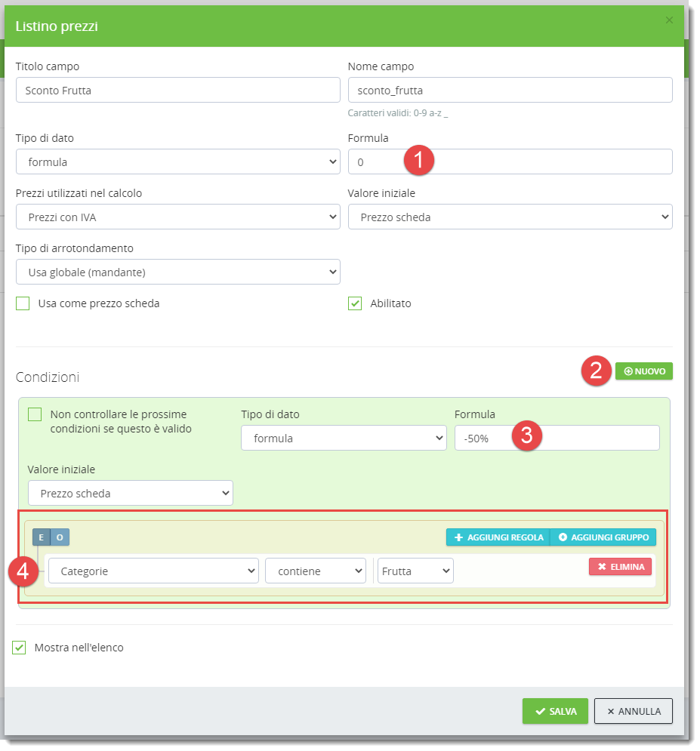Click the condition Formula field with -50%
Viewport: 700px width, 751px height.
pyautogui.click(x=557, y=439)
